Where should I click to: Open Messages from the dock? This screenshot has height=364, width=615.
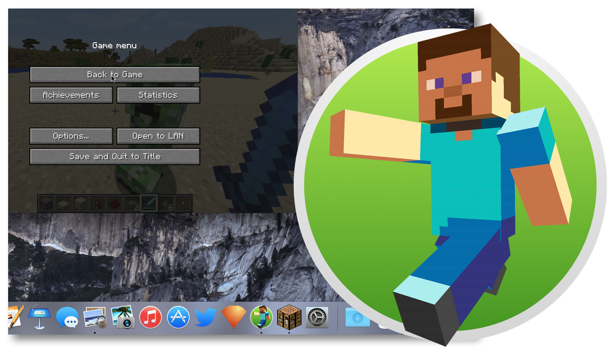pyautogui.click(x=67, y=317)
